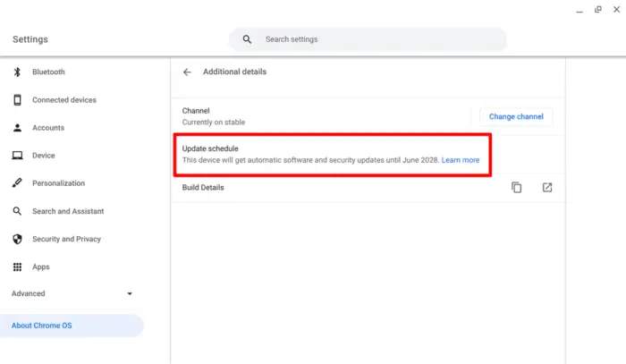Copy build details with the copy icon
The image size is (626, 364).
pyautogui.click(x=516, y=187)
